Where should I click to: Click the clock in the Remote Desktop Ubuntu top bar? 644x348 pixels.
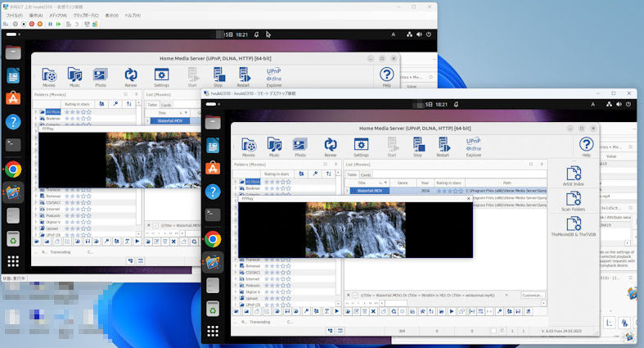click(x=436, y=104)
